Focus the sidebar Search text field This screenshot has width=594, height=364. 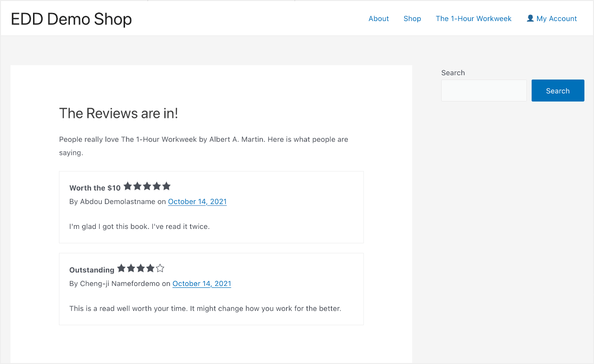click(483, 91)
